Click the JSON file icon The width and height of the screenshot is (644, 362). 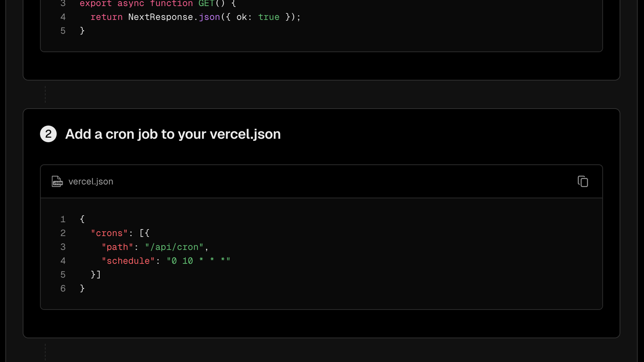57,181
